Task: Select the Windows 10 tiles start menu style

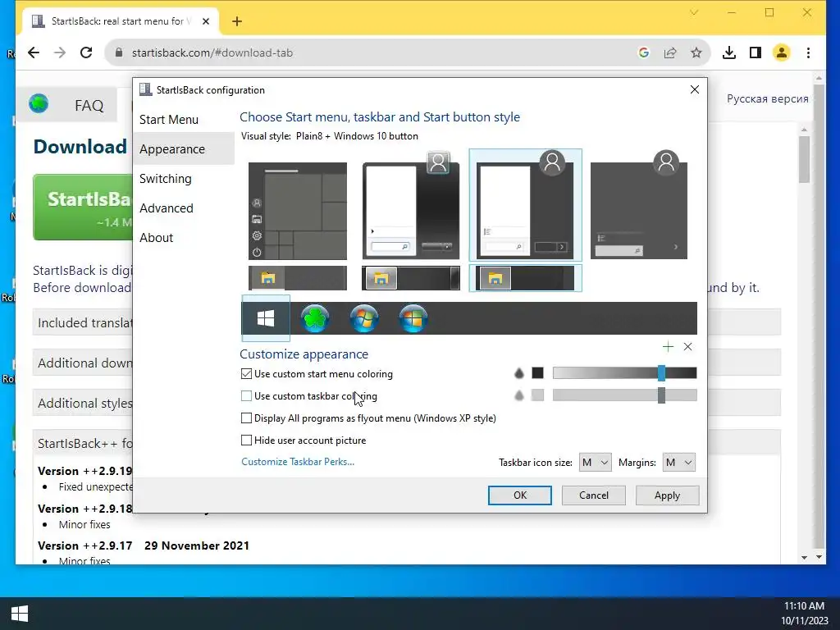Action: [297, 211]
